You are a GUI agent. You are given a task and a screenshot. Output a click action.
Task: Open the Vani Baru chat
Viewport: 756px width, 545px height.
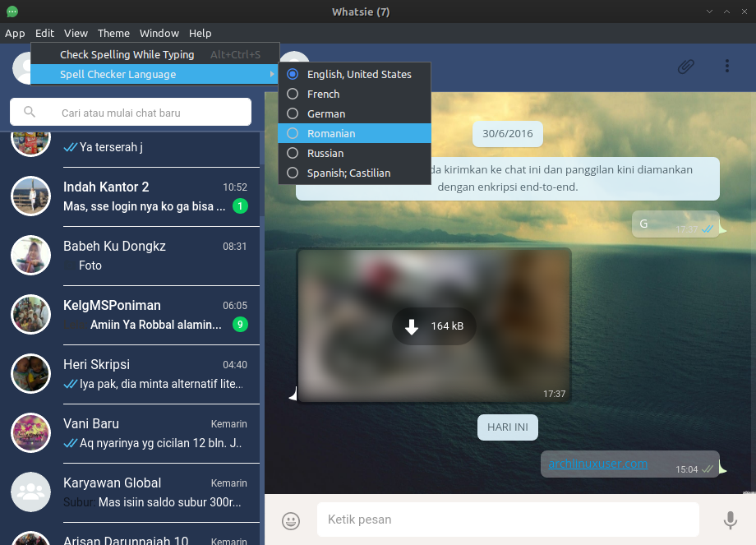point(130,433)
